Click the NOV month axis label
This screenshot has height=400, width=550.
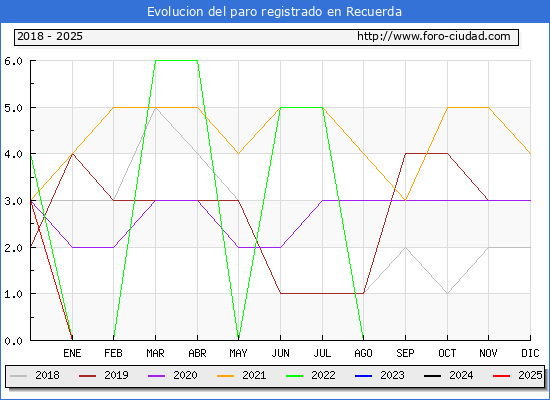[x=488, y=353]
